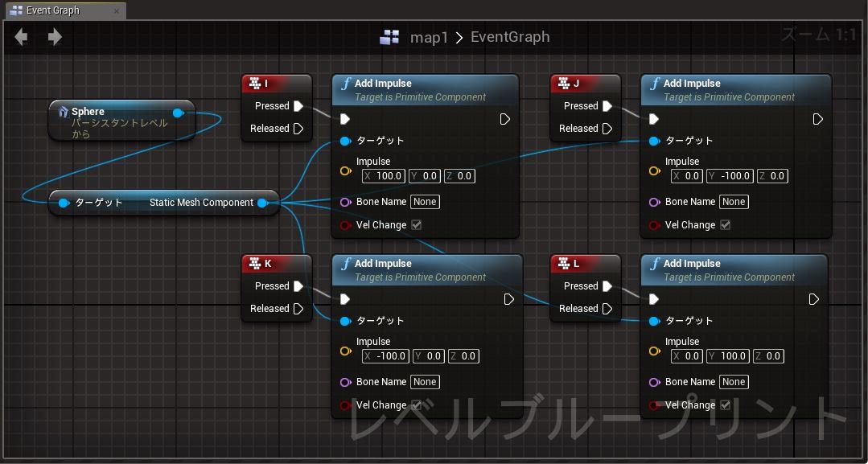Click the Sphere actor reference node icon

coord(62,112)
